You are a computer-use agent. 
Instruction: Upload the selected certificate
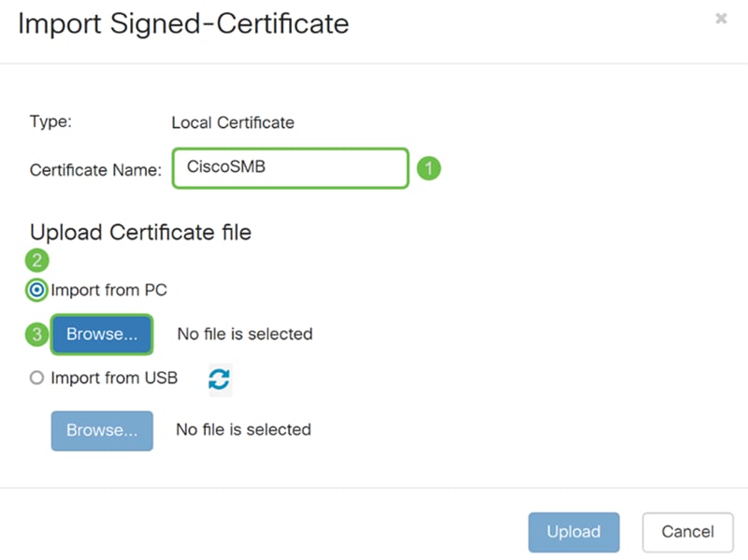click(574, 532)
